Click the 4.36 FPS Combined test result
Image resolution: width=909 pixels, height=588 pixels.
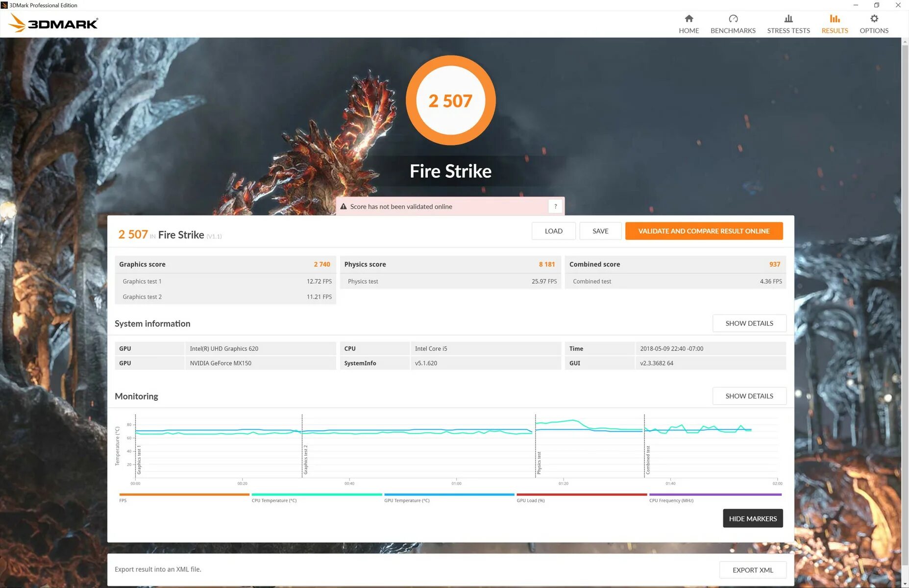[771, 281]
